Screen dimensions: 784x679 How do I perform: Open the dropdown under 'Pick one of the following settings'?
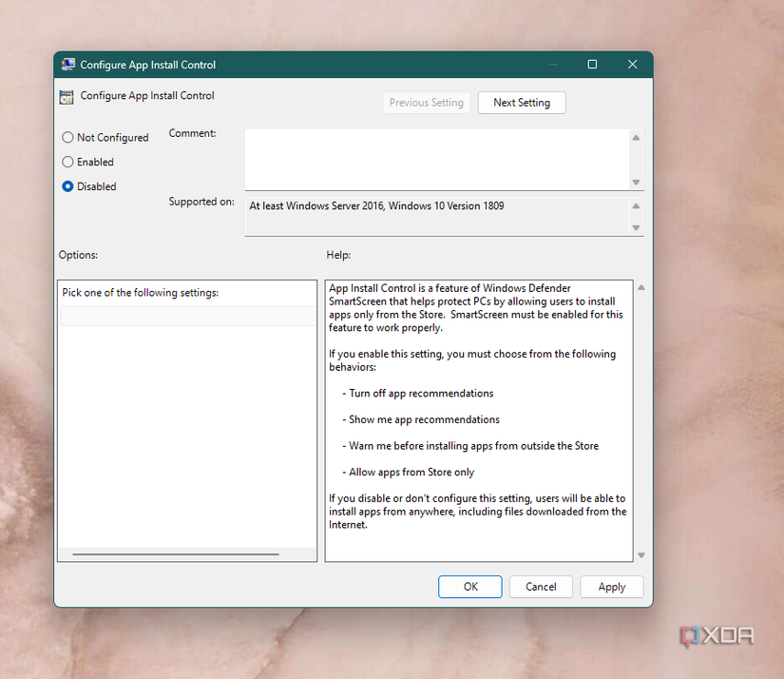click(187, 317)
